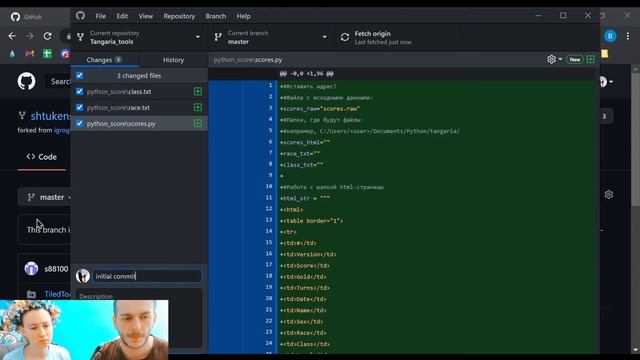Viewport: 640px width, 360px height.
Task: Click the GitHub octocat logo on webpage
Action: (x=27, y=81)
